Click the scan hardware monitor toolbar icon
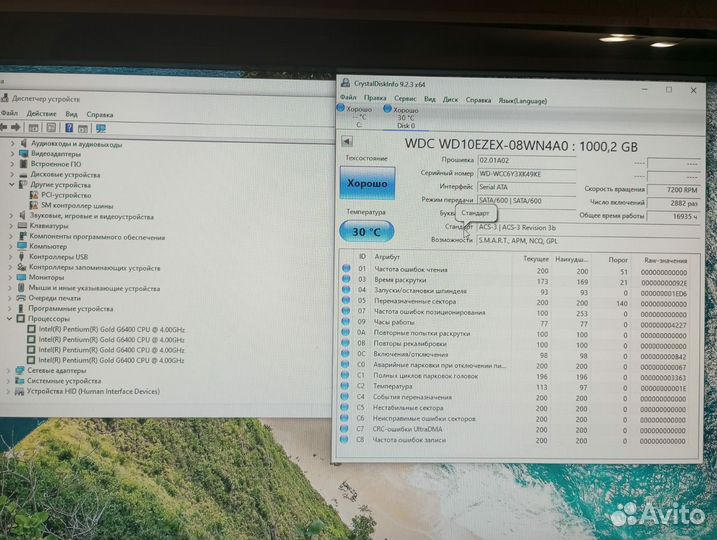This screenshot has width=717, height=540. (101, 128)
